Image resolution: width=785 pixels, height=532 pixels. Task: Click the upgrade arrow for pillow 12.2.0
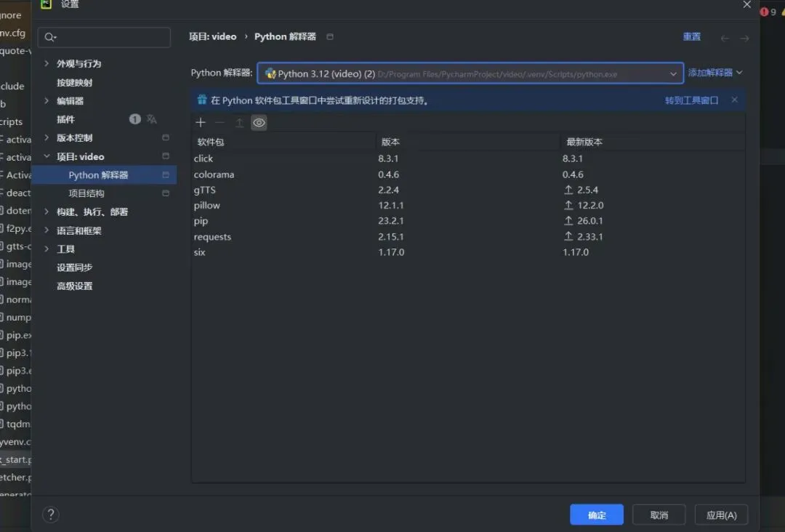coord(568,205)
